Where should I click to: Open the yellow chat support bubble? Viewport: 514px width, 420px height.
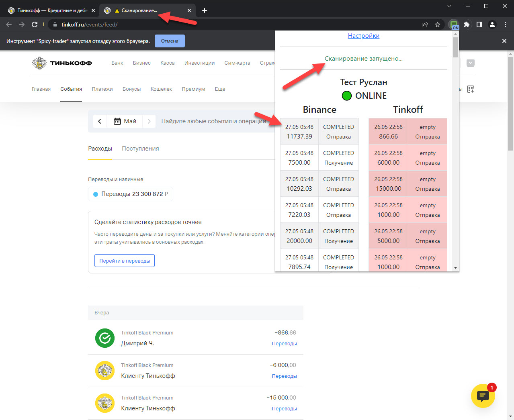pyautogui.click(x=483, y=396)
